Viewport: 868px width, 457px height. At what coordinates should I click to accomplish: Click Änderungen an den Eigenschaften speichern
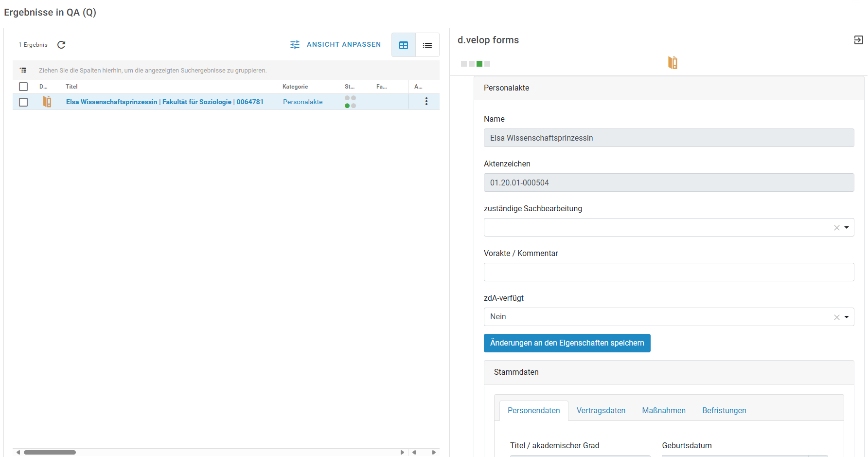[567, 343]
